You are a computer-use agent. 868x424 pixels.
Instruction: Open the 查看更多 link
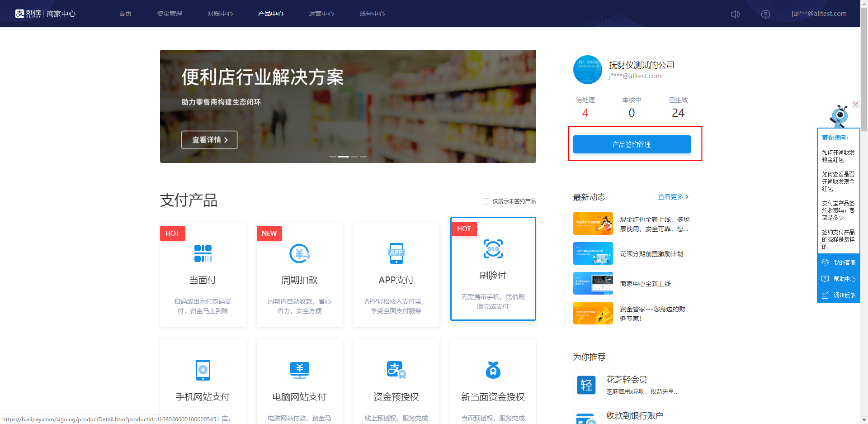pyautogui.click(x=673, y=197)
